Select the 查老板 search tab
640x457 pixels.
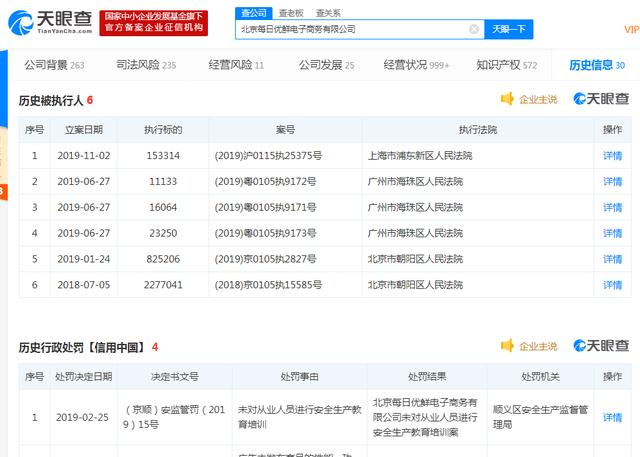[x=291, y=13]
